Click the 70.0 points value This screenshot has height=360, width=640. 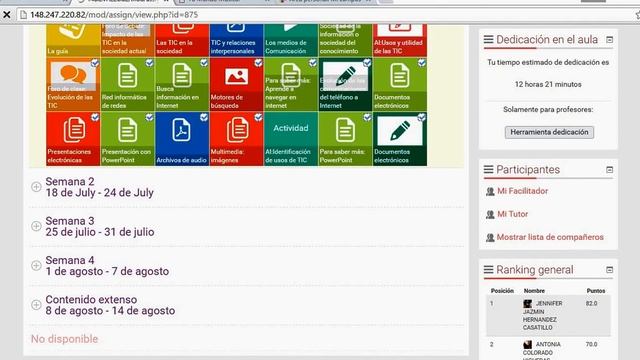click(x=591, y=344)
